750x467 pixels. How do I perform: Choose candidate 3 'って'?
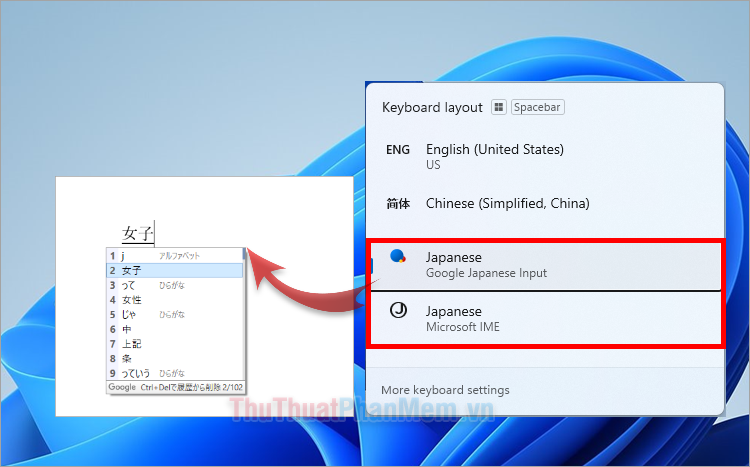pos(175,285)
